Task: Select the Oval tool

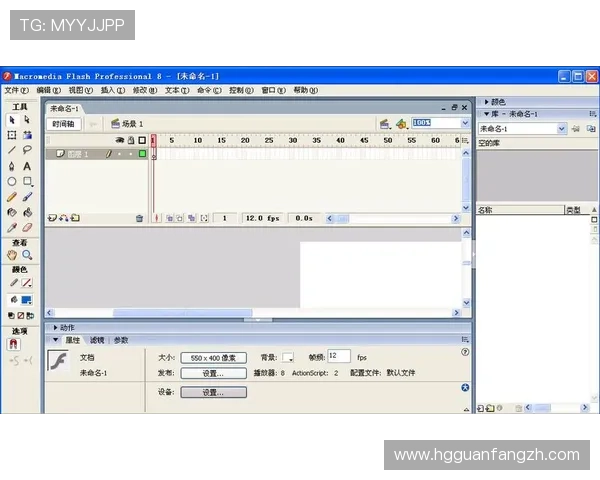Action: click(x=12, y=181)
